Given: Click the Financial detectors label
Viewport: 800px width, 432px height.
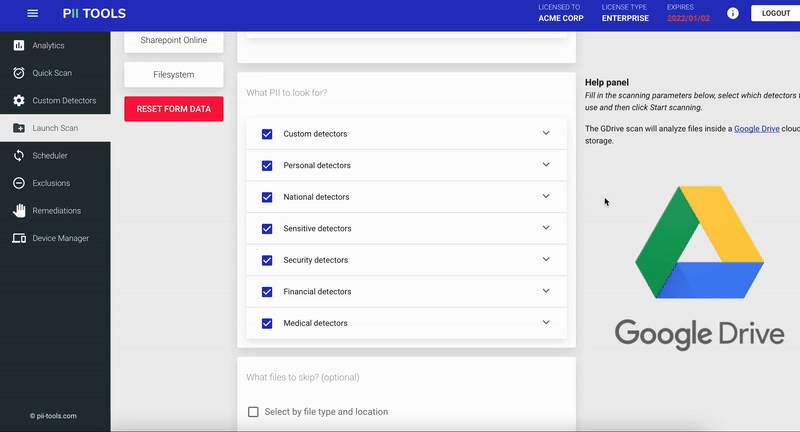Looking at the screenshot, I should (317, 291).
